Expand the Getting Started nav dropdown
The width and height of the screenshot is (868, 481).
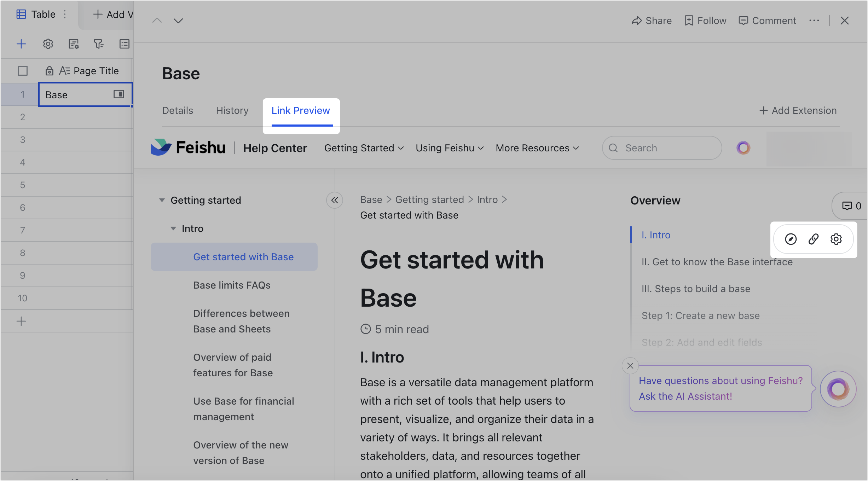point(364,148)
